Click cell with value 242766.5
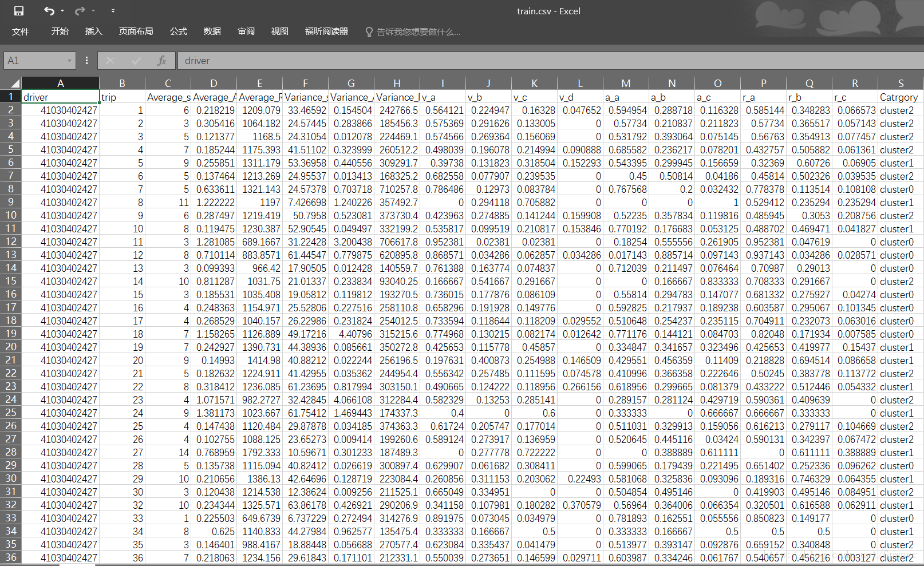Viewport: 924px width, 566px height. 397,110
